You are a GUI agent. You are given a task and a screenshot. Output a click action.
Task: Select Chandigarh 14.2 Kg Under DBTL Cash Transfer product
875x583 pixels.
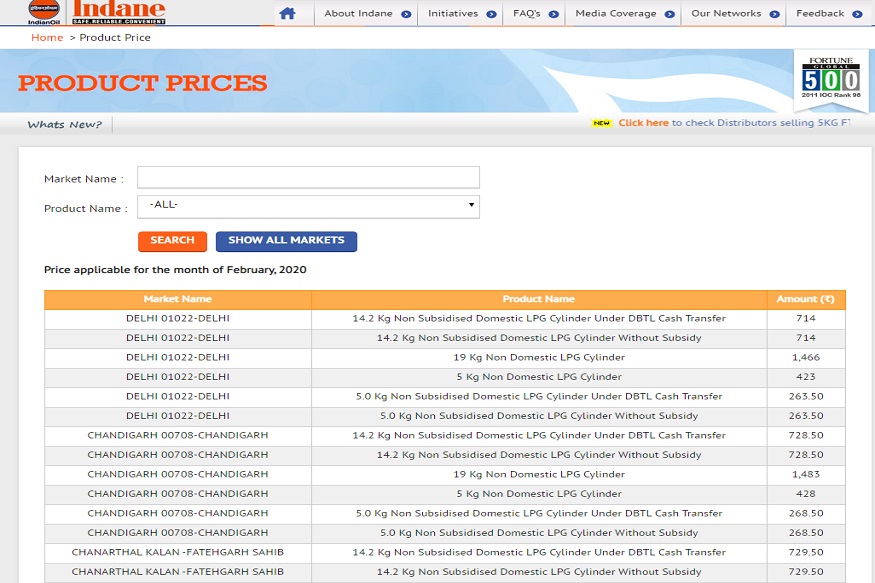tap(539, 435)
